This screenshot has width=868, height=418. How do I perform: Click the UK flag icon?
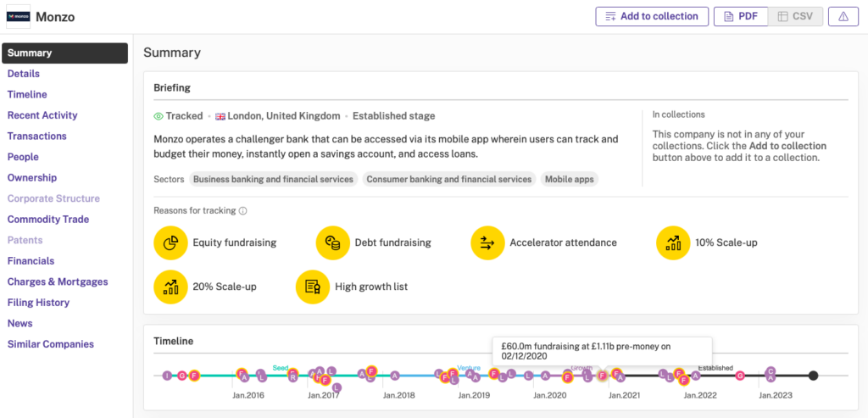click(220, 116)
